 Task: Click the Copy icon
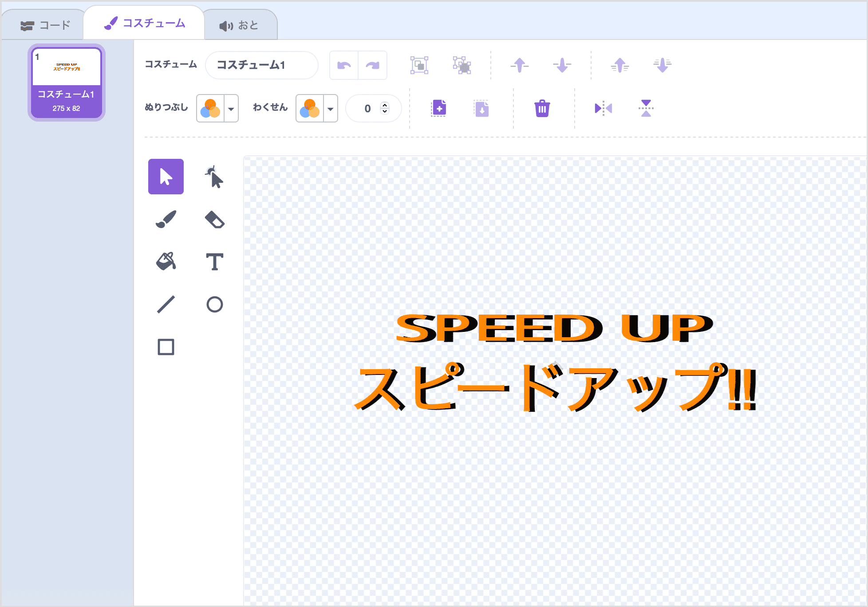tap(439, 108)
